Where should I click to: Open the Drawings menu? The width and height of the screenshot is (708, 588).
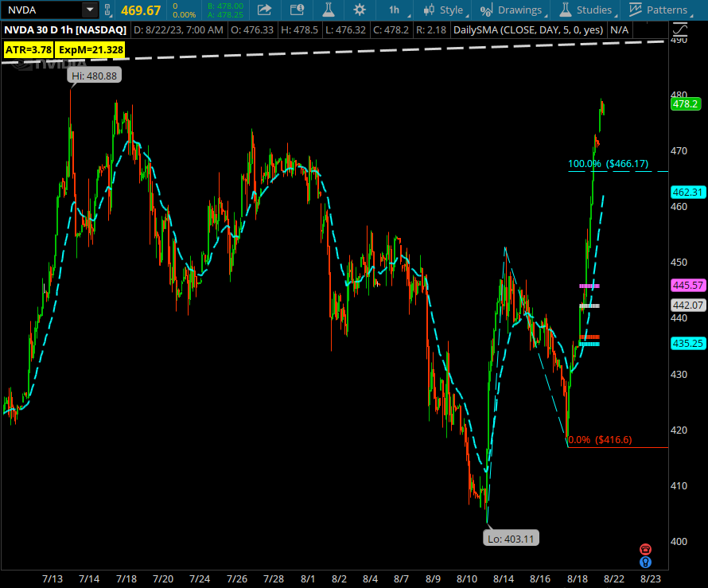pos(512,10)
